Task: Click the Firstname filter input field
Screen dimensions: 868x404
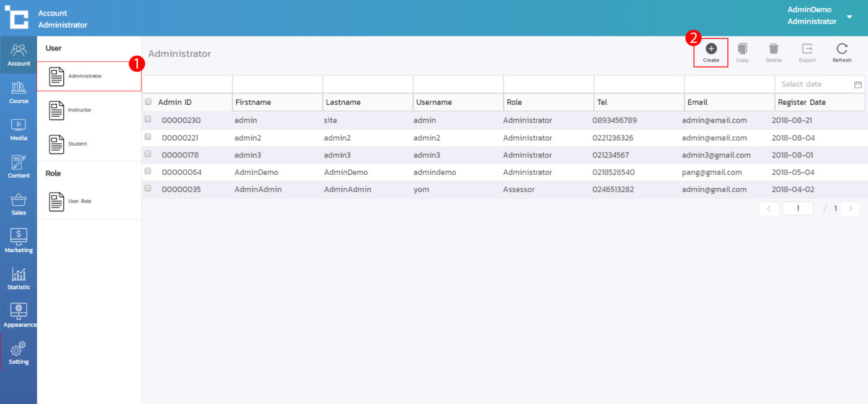Action: 277,84
